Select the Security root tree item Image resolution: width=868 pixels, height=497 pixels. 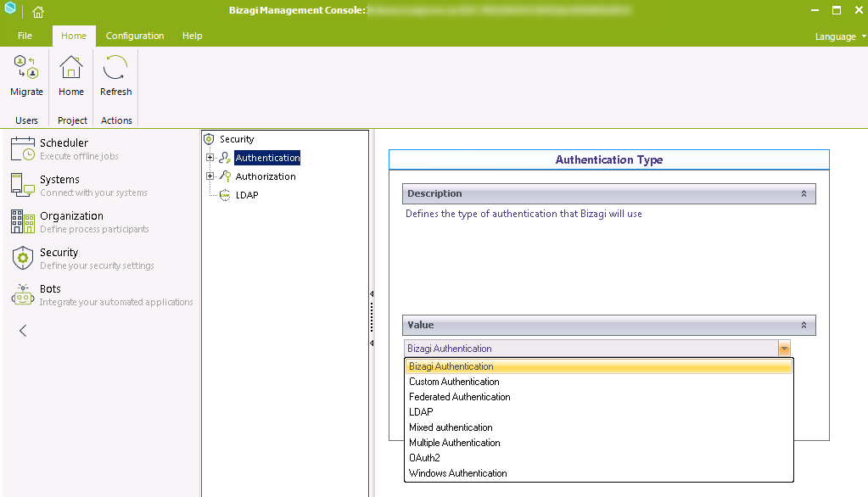[237, 139]
